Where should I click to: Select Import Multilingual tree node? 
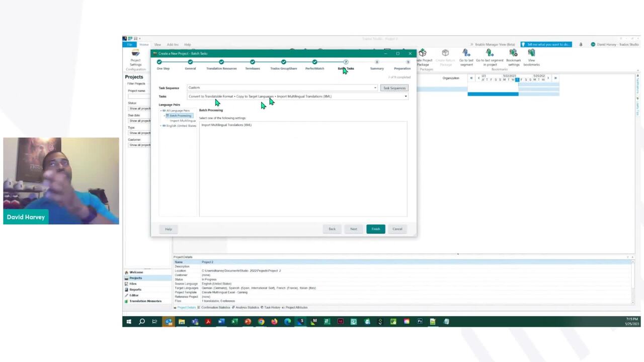pyautogui.click(x=183, y=121)
